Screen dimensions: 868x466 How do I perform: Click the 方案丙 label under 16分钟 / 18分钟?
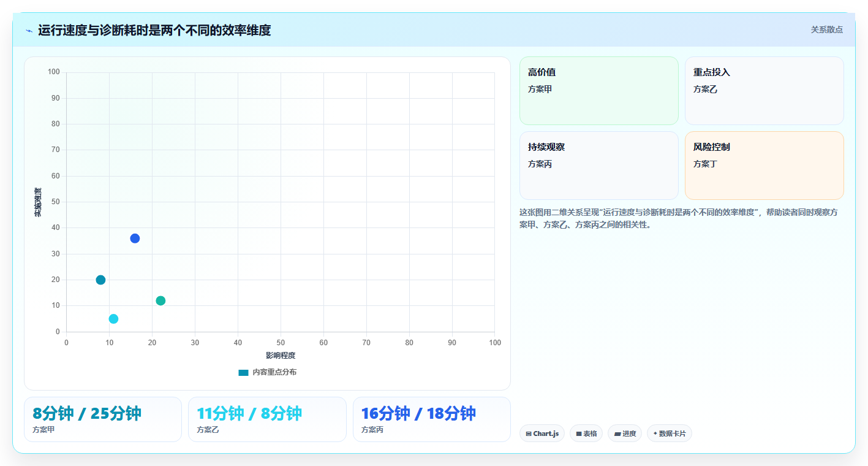tap(372, 430)
